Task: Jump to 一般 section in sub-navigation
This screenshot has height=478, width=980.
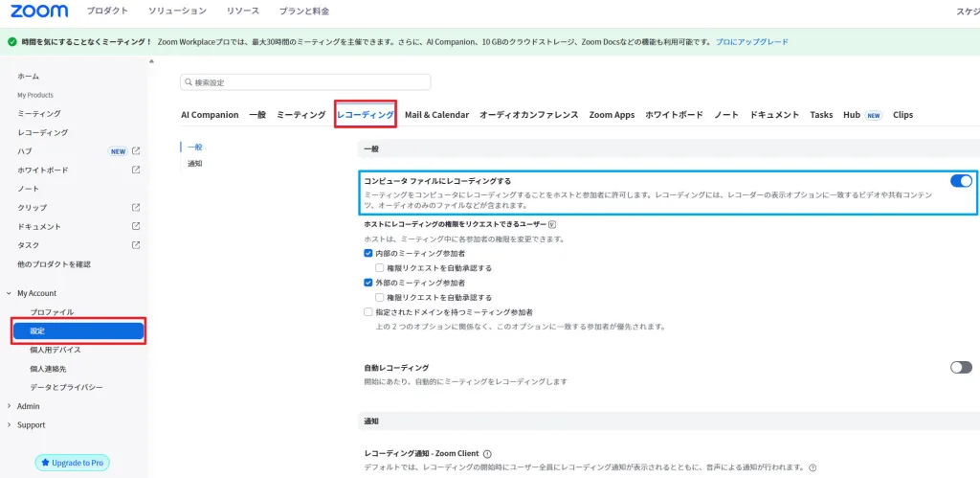Action: 195,147
